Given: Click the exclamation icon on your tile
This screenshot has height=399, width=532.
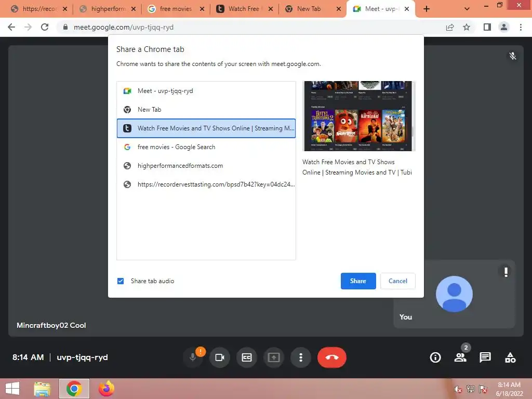Looking at the screenshot, I should [506, 272].
